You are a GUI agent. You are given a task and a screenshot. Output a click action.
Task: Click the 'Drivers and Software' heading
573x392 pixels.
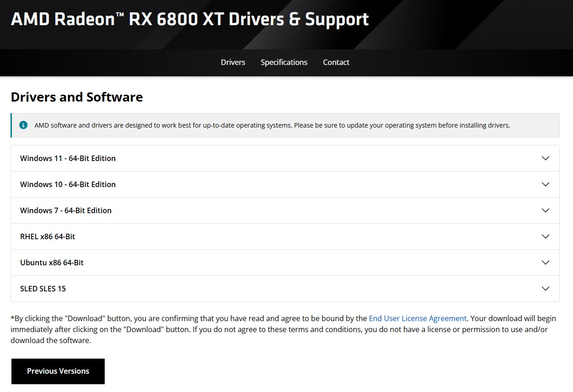coord(77,97)
